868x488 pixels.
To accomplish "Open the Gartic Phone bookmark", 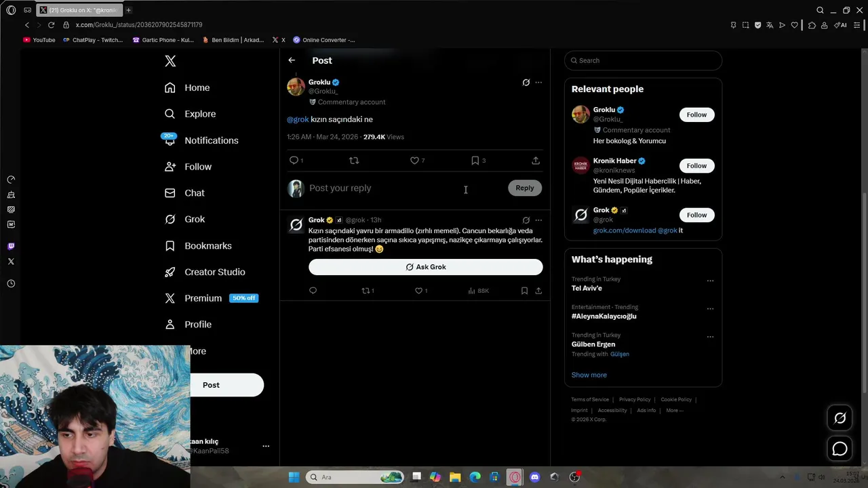I will point(163,40).
